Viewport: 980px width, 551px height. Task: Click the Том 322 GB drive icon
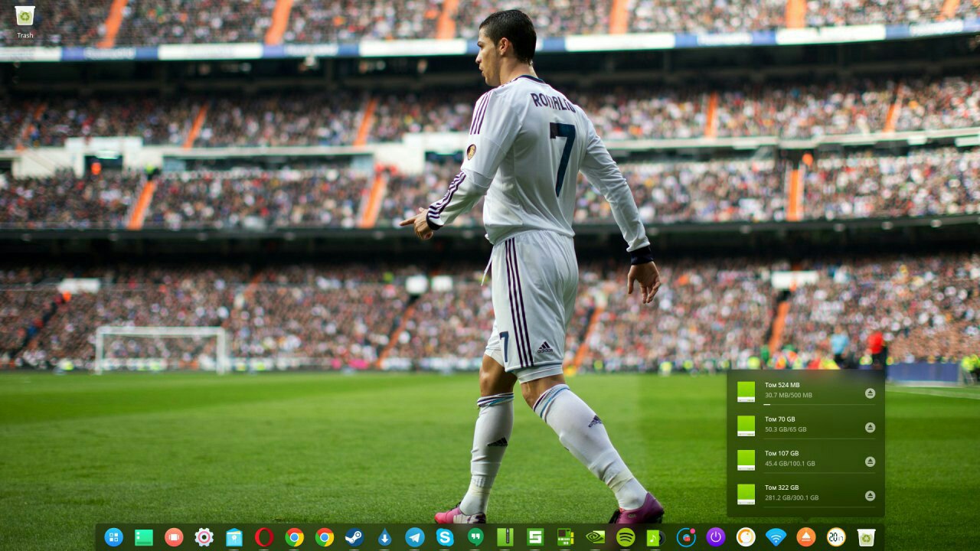746,494
